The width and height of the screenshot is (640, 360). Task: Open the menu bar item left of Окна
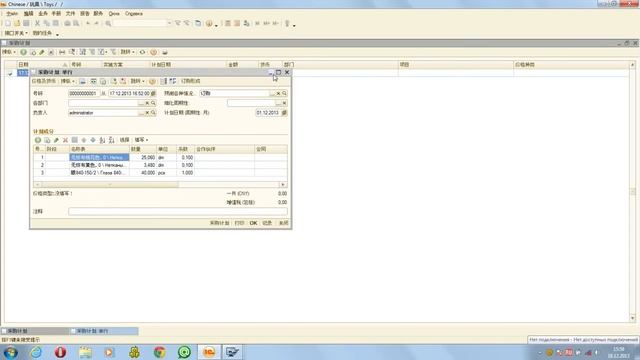[x=98, y=14]
